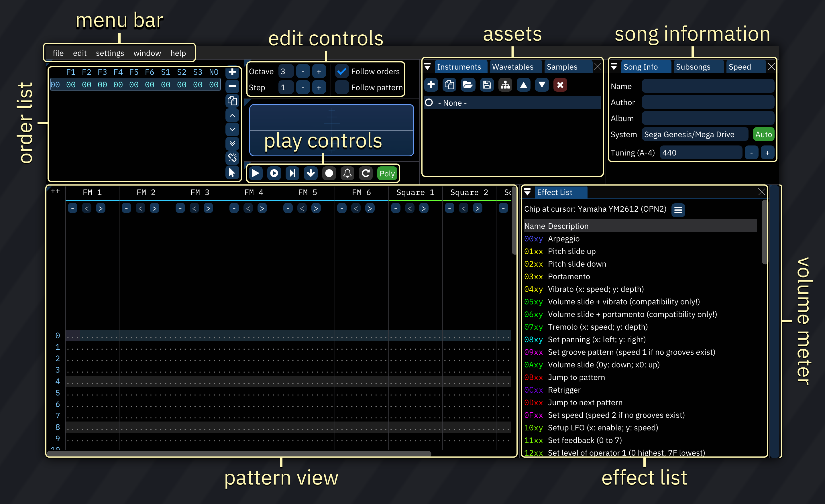
Task: Duplicate the order row in the order list
Action: tap(232, 101)
